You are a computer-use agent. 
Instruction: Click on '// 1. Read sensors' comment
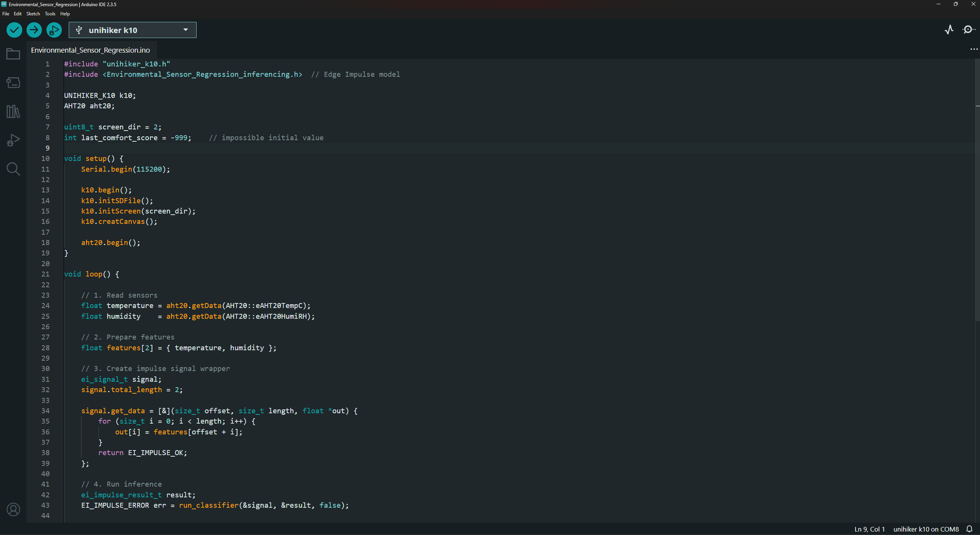click(x=119, y=295)
